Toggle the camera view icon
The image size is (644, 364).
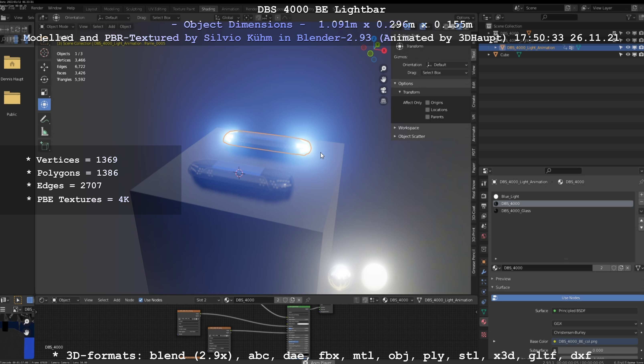(383, 90)
